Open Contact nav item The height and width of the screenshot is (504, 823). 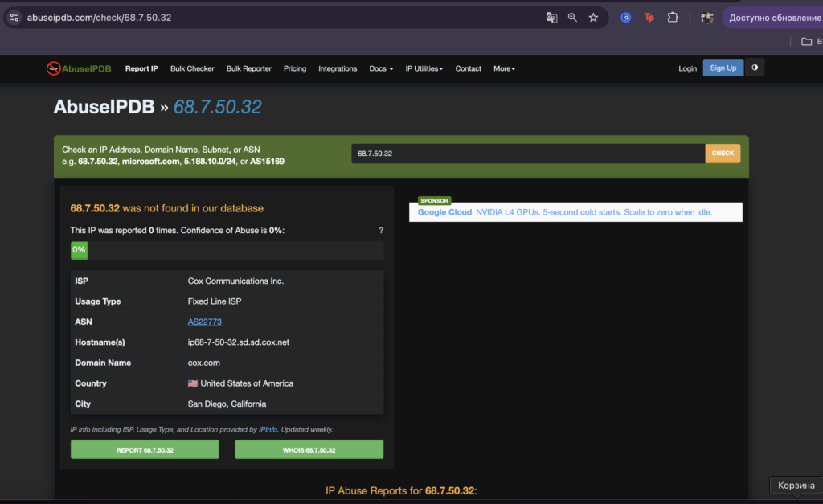[468, 68]
